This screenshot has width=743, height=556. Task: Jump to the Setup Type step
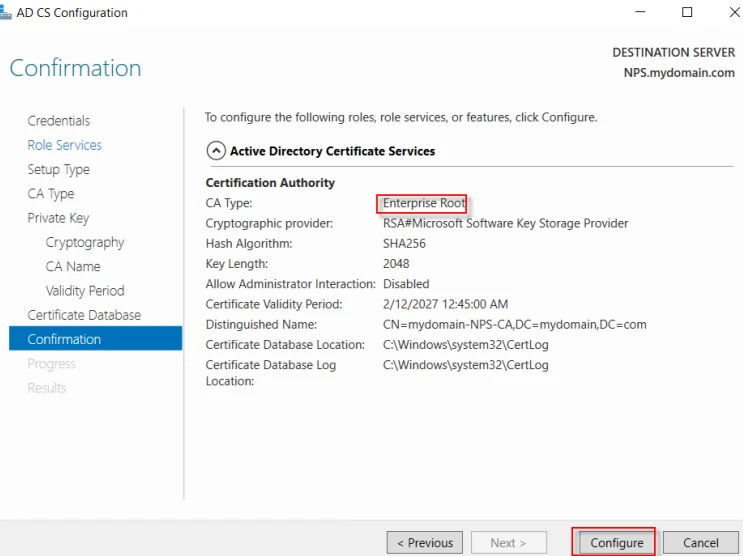coord(58,169)
